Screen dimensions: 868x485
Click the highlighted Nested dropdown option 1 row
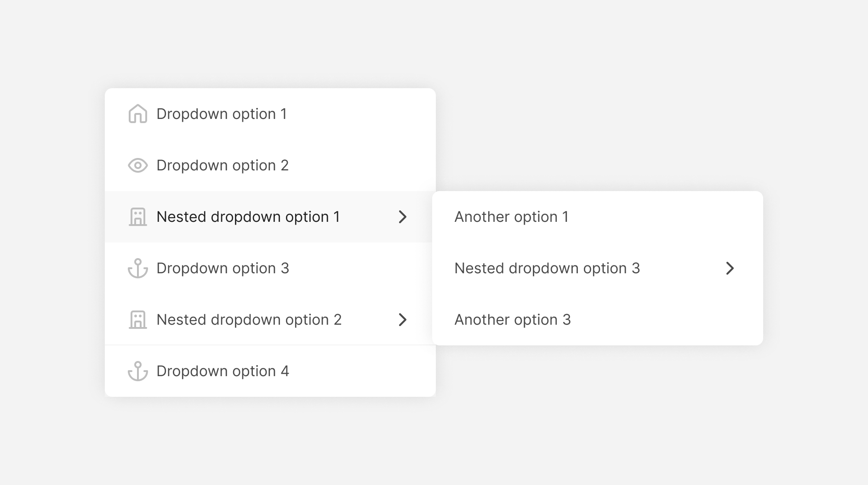tap(248, 217)
